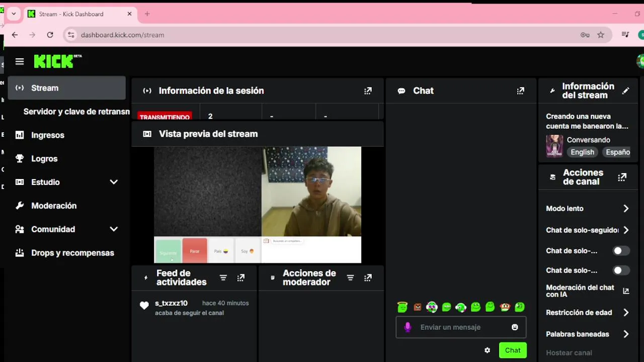Pop out the Información de la sesión panel

pyautogui.click(x=368, y=91)
